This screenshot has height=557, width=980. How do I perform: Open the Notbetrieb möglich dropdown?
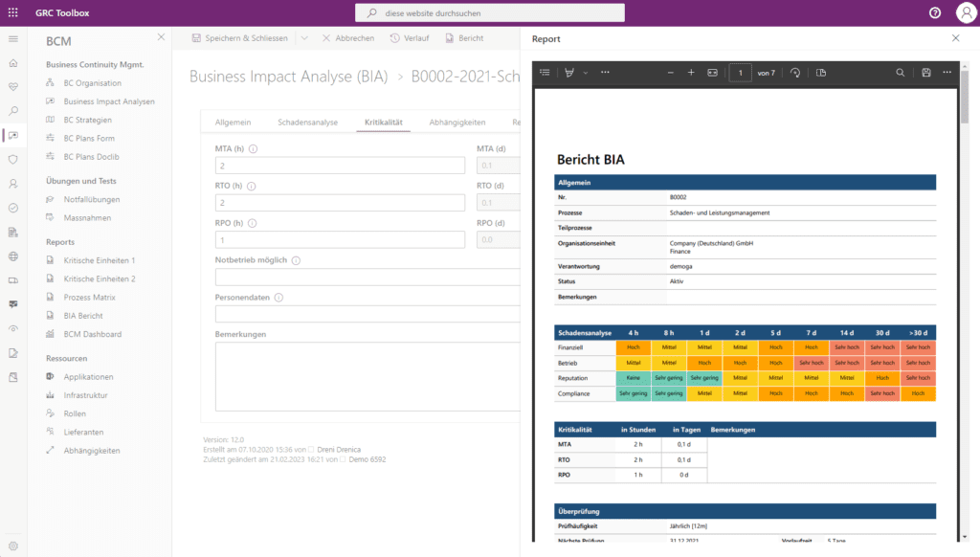367,277
